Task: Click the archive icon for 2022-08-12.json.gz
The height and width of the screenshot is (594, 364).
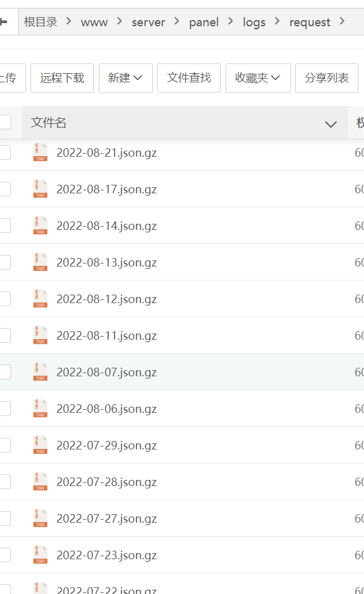Action: tap(40, 298)
